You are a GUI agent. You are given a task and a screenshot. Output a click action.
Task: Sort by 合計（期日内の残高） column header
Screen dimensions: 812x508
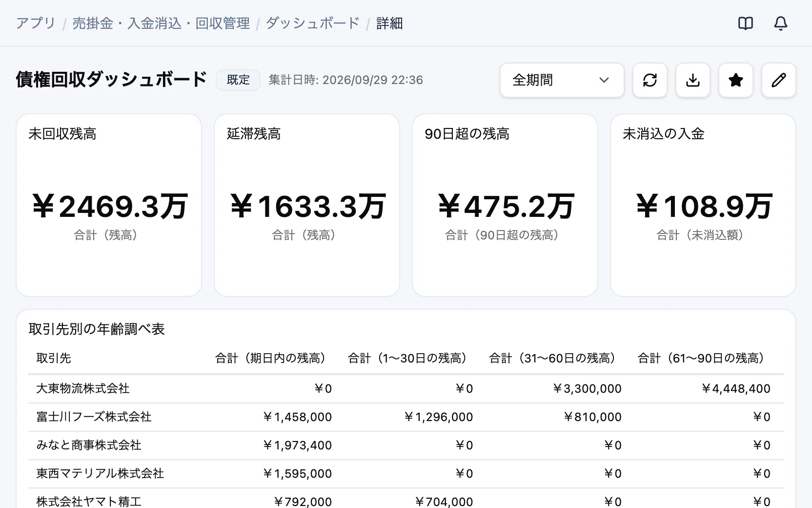(x=273, y=359)
